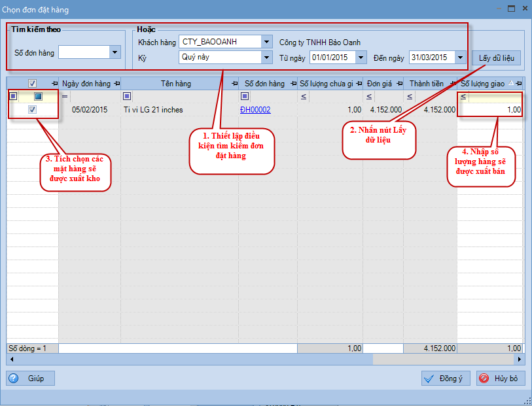Click filter operator icon under Số đơn hàng
532x406 pixels.
[x=244, y=97]
